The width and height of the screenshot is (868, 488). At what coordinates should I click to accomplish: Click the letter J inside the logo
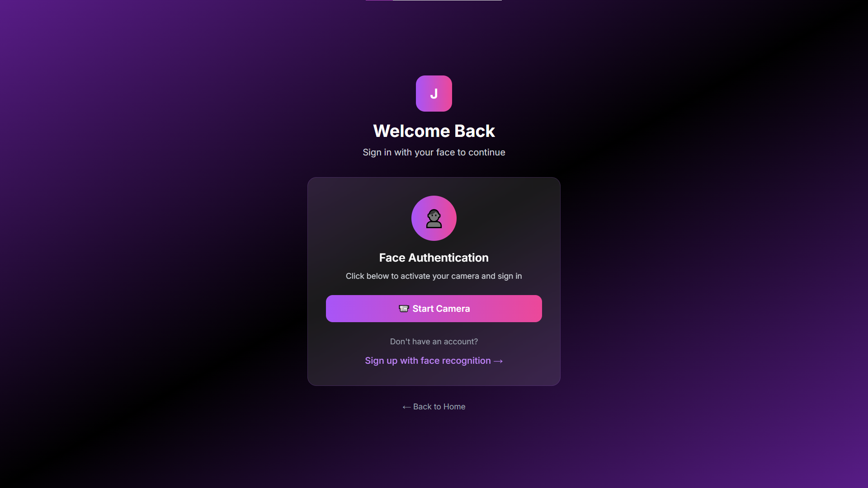tap(434, 94)
